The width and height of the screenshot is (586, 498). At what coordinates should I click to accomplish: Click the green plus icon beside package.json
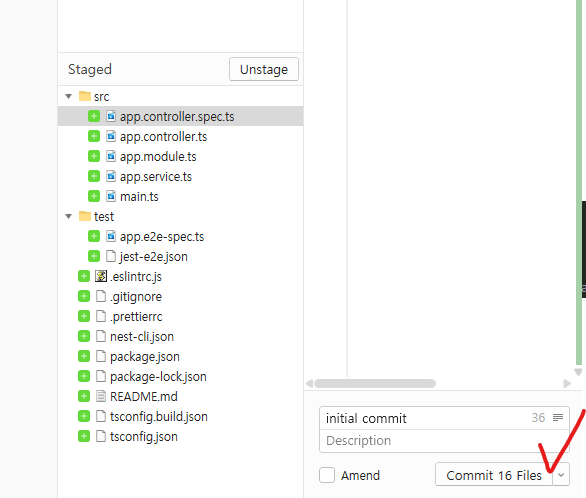(x=84, y=356)
